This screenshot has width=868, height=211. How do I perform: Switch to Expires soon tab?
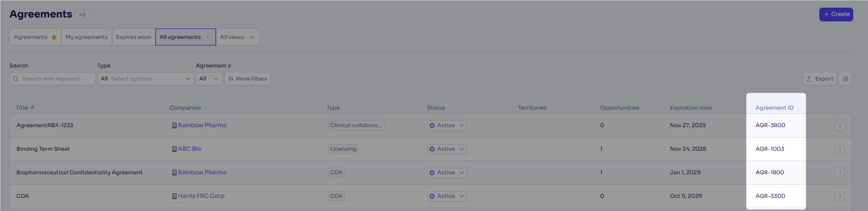[133, 37]
